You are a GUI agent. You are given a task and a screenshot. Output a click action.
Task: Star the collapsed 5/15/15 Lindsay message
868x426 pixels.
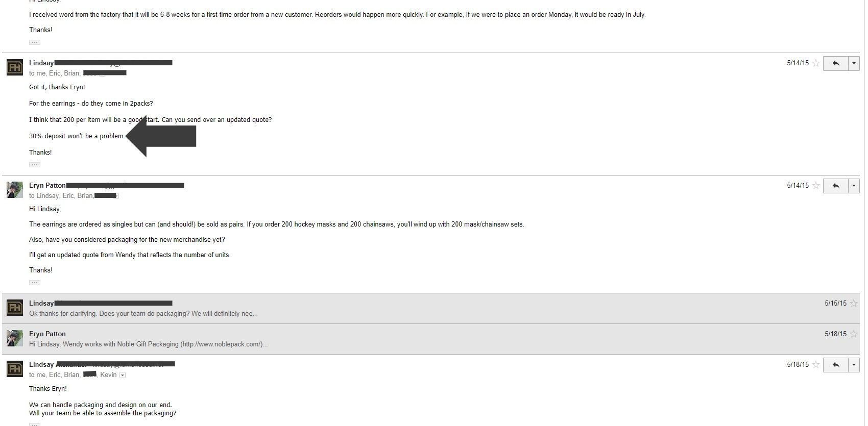pyautogui.click(x=853, y=303)
